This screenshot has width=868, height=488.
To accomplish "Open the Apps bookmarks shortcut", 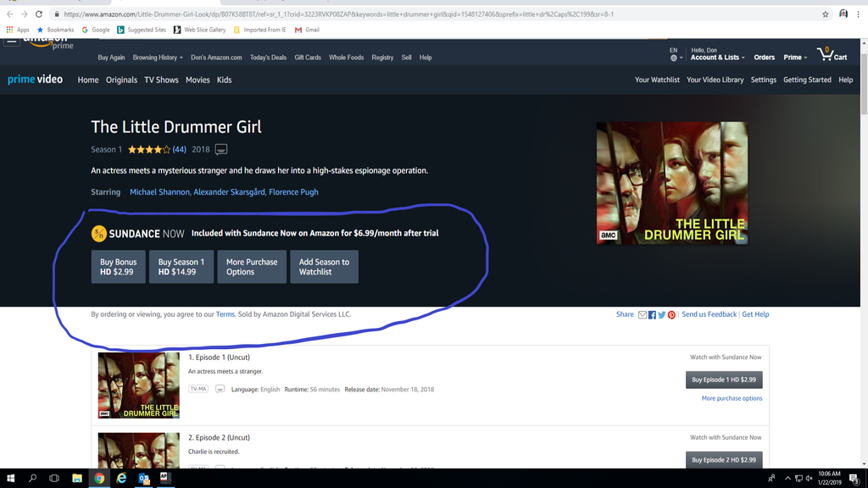I will point(18,30).
